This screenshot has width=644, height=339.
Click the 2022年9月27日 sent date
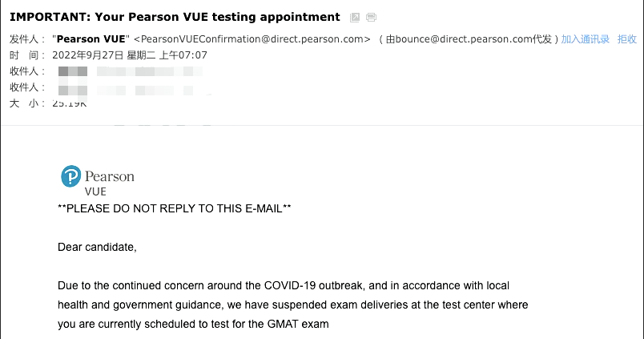tap(87, 55)
